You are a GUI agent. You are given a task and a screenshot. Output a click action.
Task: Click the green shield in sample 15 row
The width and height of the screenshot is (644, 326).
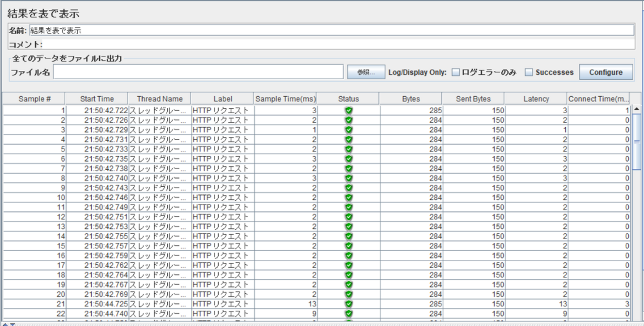pos(349,246)
